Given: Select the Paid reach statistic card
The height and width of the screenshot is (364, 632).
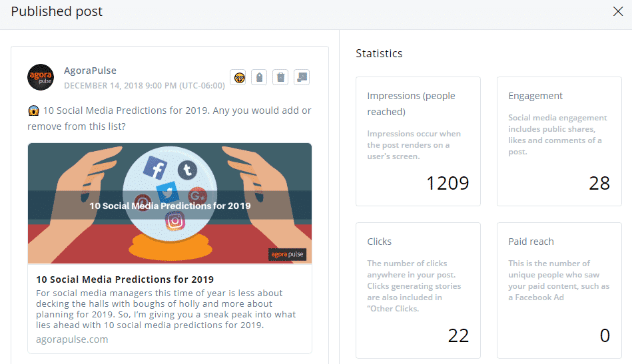Looking at the screenshot, I should point(559,290).
